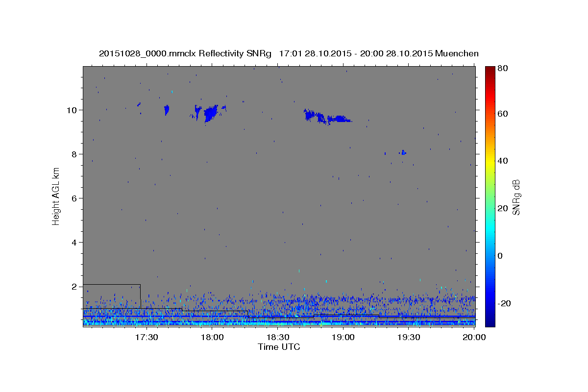Screen dimensions: 588x392
Task: Click the 17:30 time tick label
Action: pyautogui.click(x=147, y=337)
